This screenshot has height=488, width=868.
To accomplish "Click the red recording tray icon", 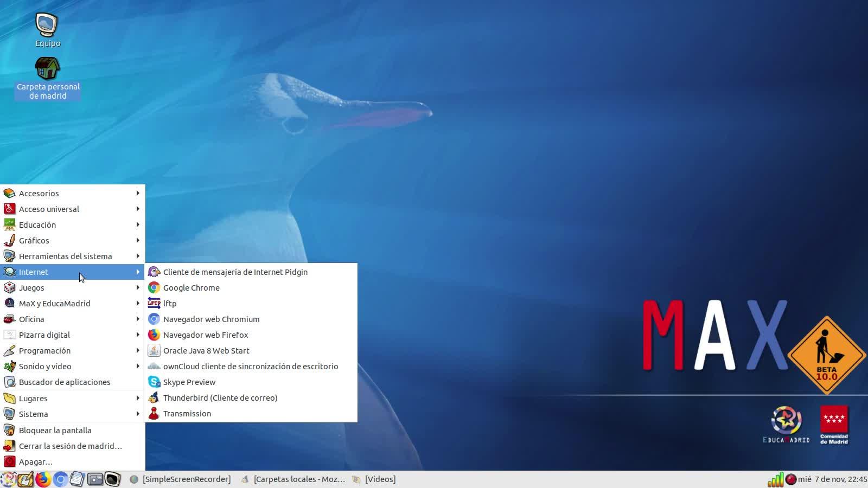I will tap(791, 479).
